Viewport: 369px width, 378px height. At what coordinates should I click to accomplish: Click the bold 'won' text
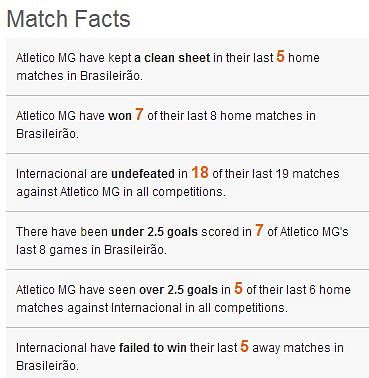[x=120, y=116]
